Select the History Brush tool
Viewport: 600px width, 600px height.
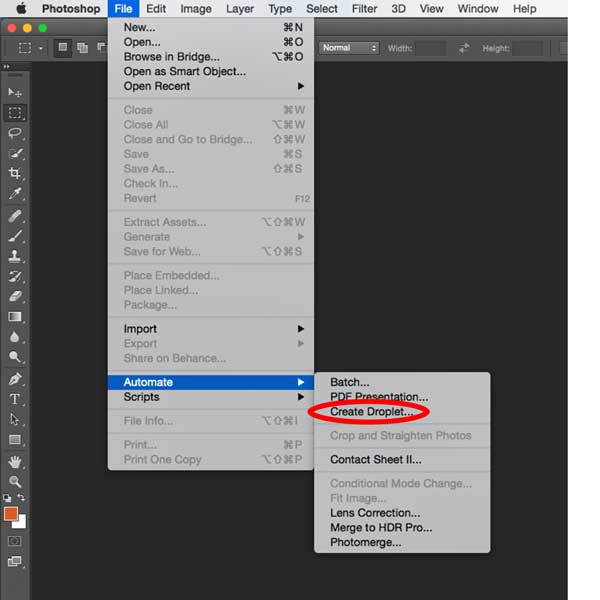[15, 276]
